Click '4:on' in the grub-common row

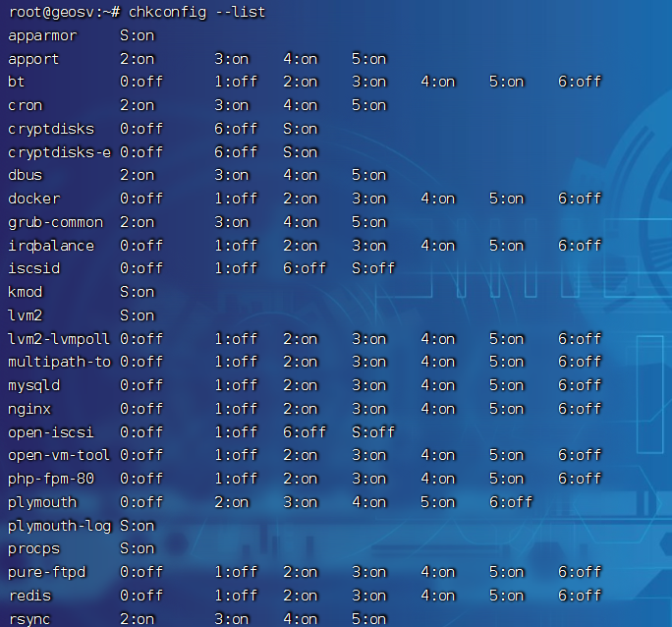click(301, 222)
